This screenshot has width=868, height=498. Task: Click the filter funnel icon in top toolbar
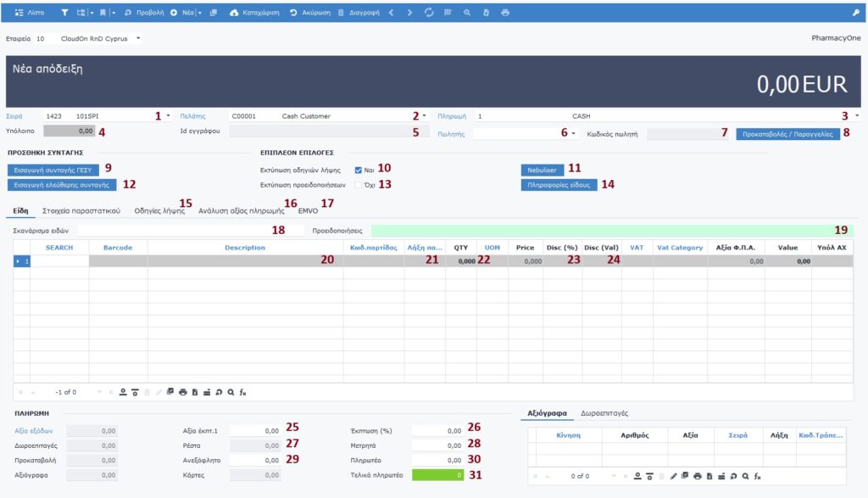tap(66, 14)
